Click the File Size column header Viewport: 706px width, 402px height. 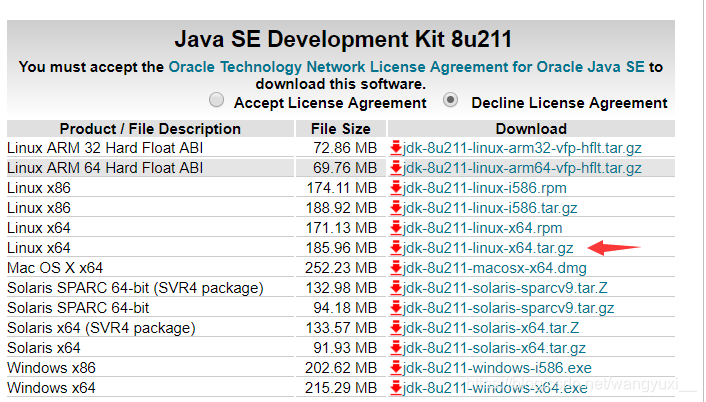(341, 129)
